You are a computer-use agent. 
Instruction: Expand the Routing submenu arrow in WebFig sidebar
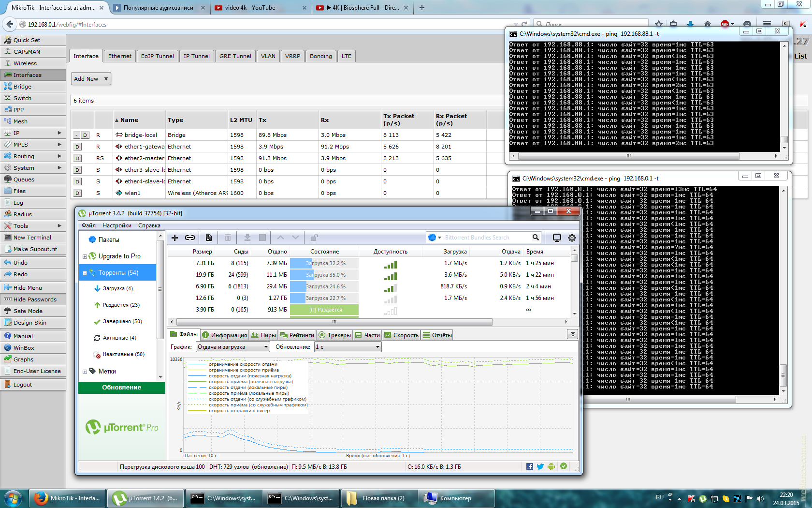point(59,156)
